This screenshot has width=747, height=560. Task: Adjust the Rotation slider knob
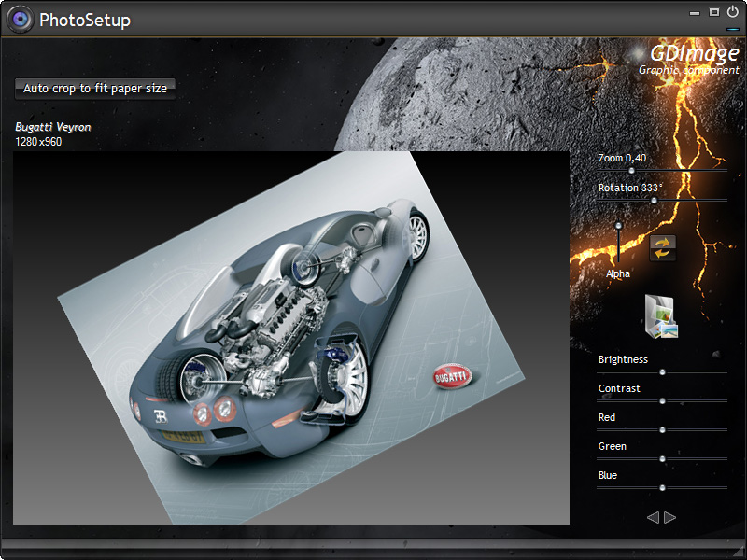pos(655,201)
